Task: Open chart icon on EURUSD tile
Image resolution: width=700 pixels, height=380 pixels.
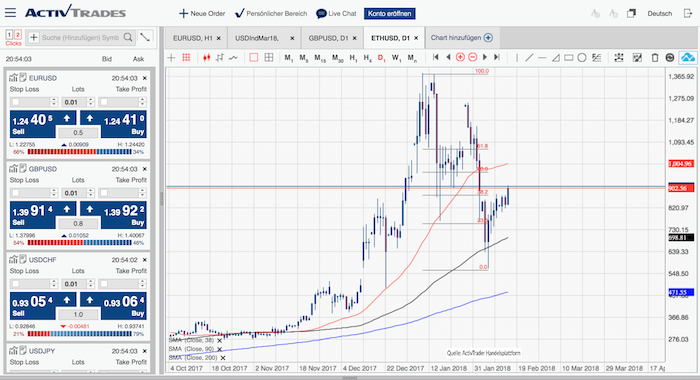Action: [x=13, y=78]
